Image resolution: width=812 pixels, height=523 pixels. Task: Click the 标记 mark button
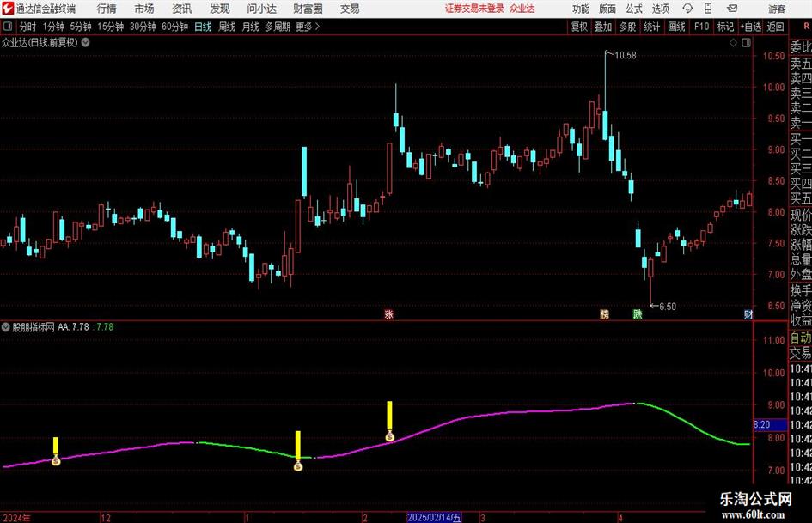click(x=725, y=27)
